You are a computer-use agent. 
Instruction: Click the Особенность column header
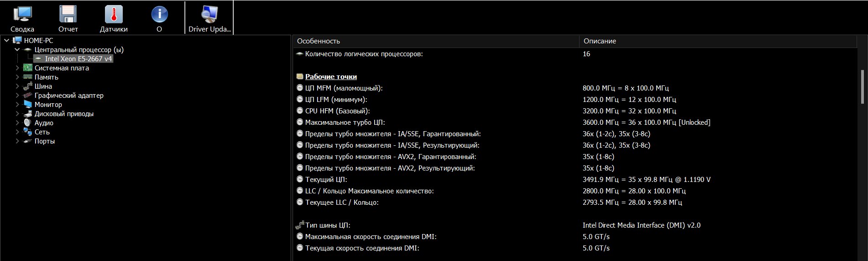click(x=319, y=41)
